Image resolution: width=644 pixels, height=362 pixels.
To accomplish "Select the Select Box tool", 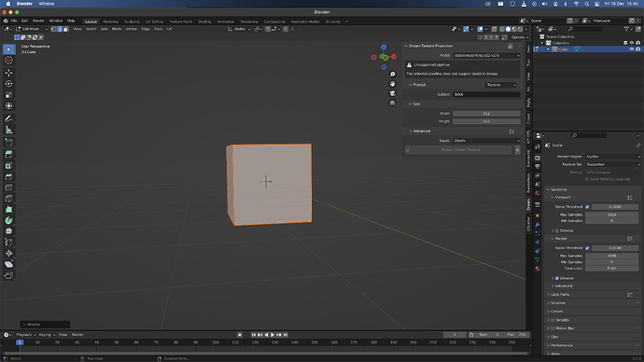I will coord(8,49).
